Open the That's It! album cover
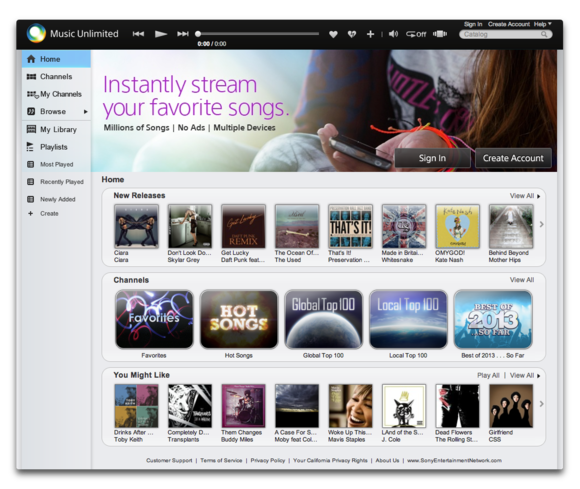The height and width of the screenshot is (489, 580). [350, 226]
